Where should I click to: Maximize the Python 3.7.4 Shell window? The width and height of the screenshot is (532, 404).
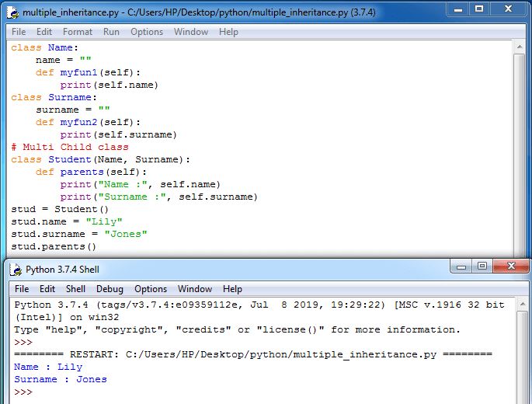(482, 266)
